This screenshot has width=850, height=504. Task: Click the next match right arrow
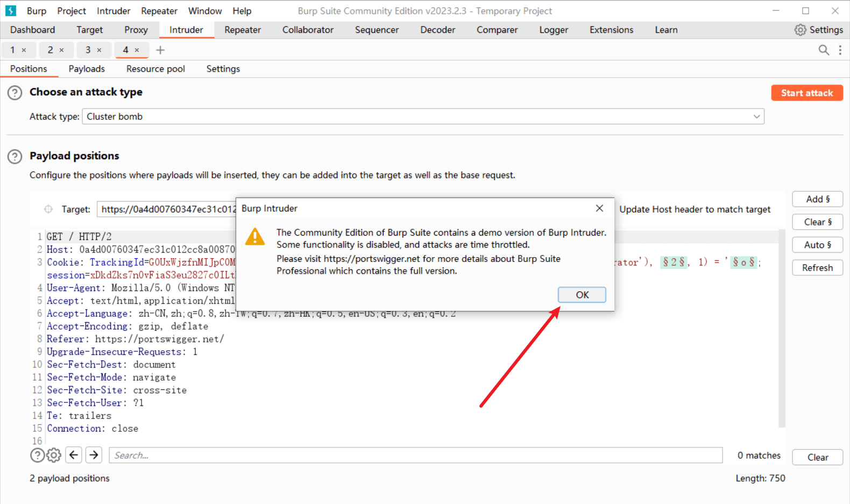[x=94, y=455]
